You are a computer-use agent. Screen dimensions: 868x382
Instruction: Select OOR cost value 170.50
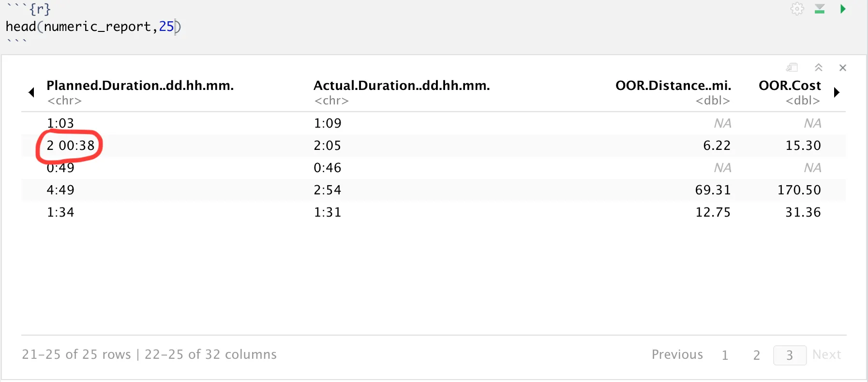(x=799, y=190)
